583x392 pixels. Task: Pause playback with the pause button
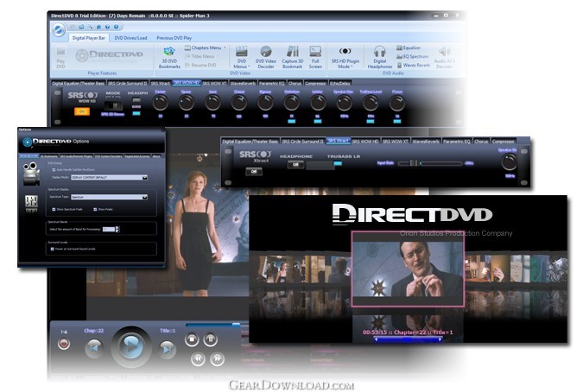click(211, 339)
